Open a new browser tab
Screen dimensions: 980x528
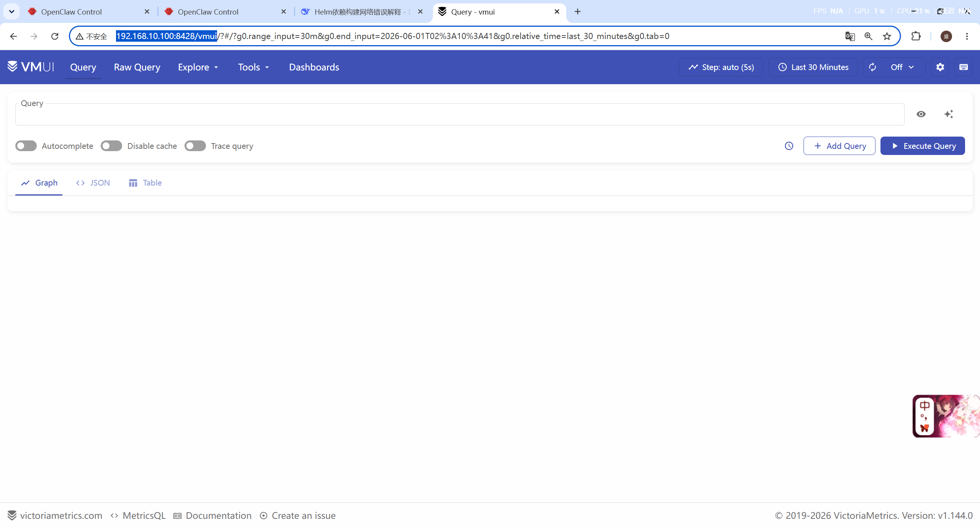(x=578, y=11)
